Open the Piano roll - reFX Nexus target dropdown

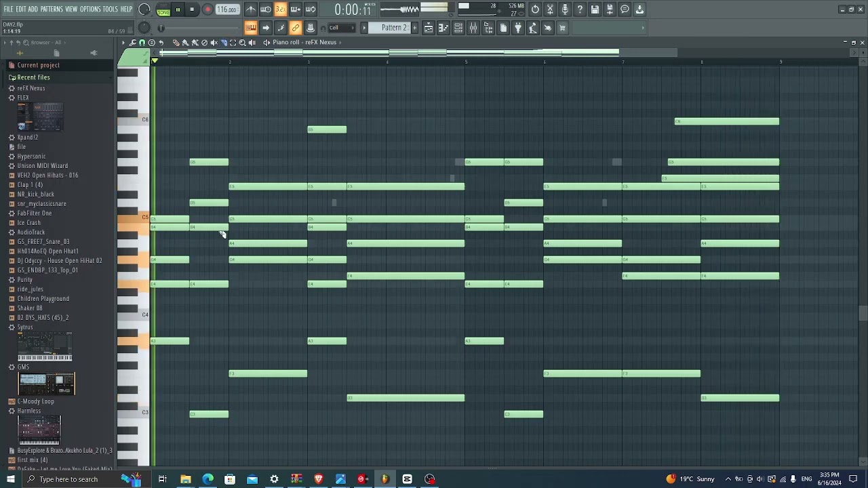coord(304,43)
